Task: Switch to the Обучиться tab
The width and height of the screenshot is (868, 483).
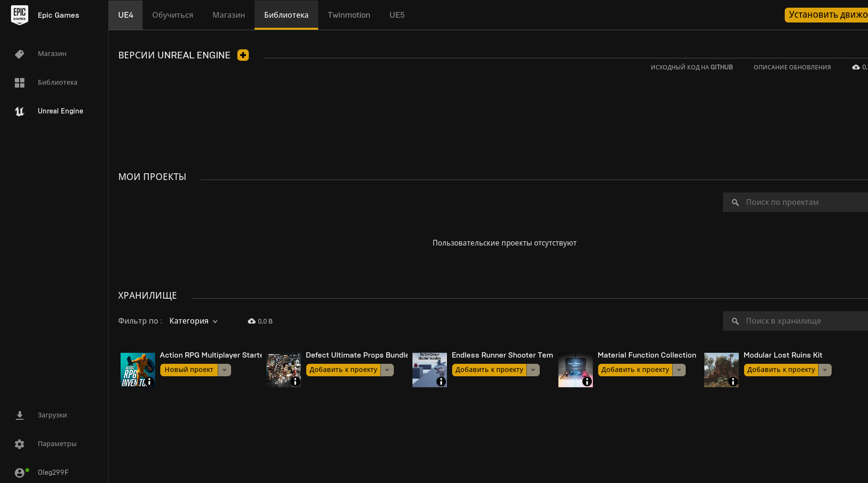Action: click(173, 15)
